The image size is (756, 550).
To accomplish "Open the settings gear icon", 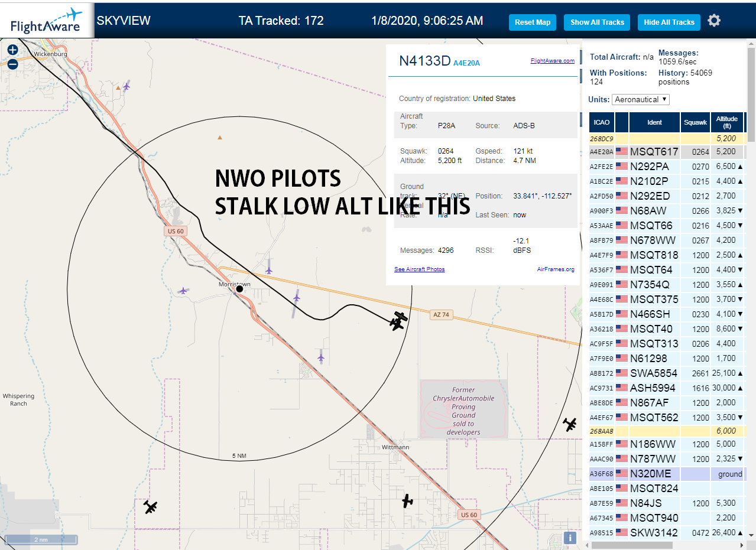I will pos(714,21).
